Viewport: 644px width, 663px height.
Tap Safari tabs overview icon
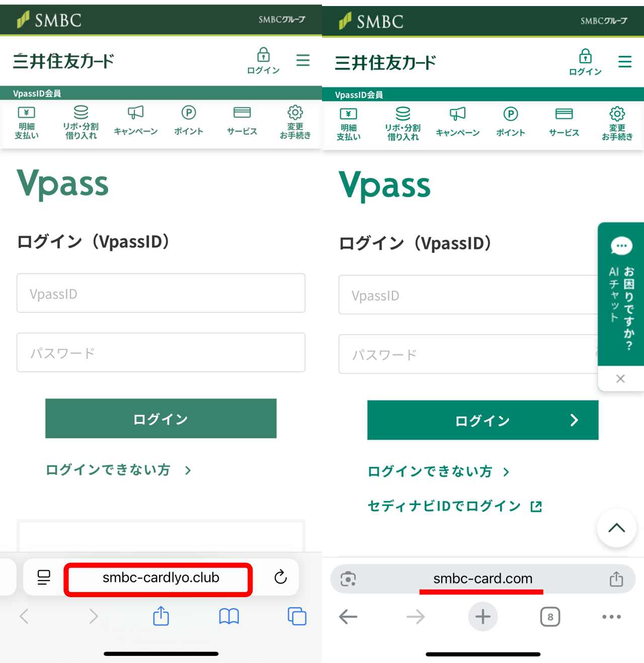click(297, 616)
